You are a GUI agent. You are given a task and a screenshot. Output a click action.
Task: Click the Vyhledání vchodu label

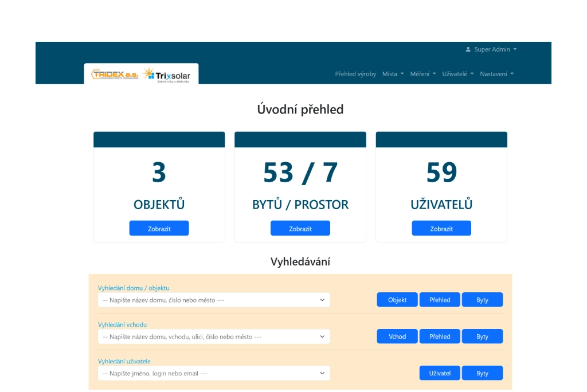pyautogui.click(x=123, y=324)
